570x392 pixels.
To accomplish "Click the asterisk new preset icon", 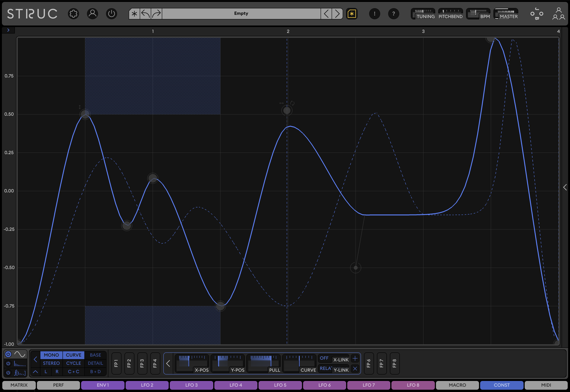I will [x=134, y=14].
